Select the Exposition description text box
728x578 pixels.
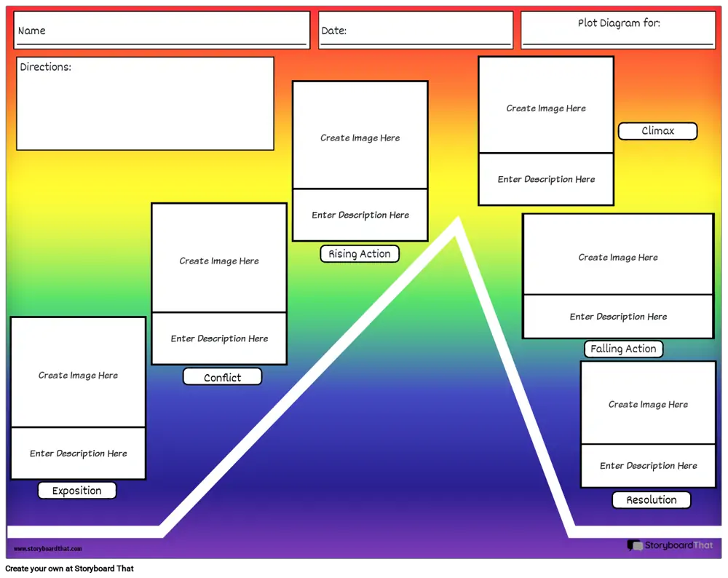pos(78,454)
